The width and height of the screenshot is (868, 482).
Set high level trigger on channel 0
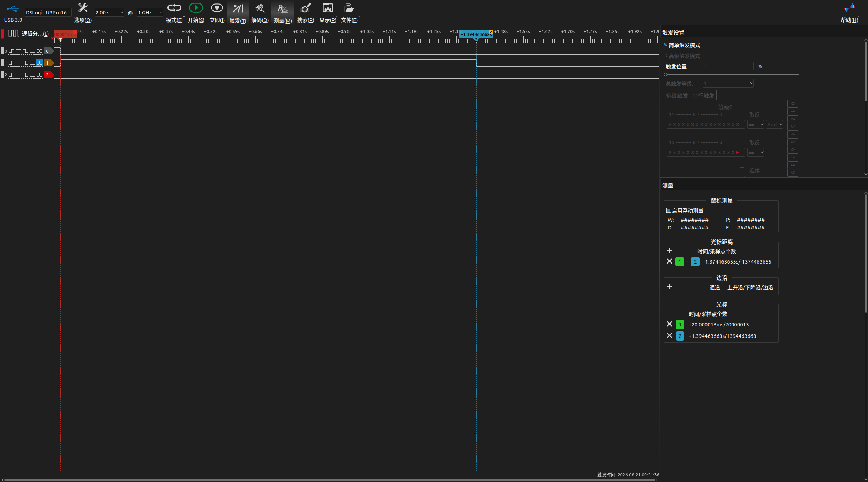click(18, 51)
